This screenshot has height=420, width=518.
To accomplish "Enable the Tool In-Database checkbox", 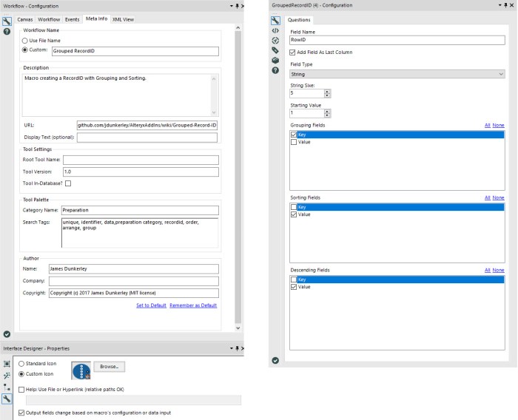I will point(69,183).
